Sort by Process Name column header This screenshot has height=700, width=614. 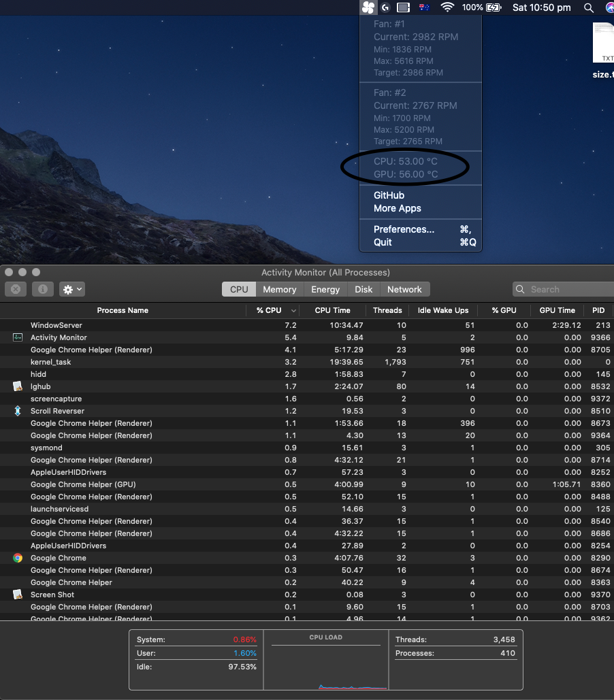pos(123,310)
